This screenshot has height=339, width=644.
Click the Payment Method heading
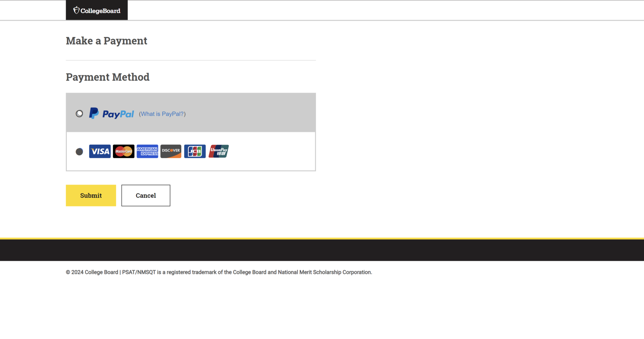(x=108, y=77)
